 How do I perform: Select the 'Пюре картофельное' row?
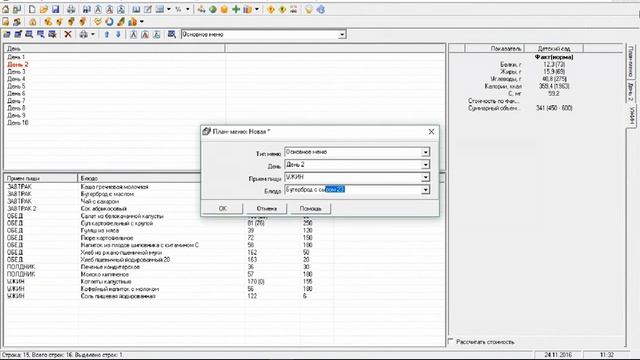click(x=107, y=238)
